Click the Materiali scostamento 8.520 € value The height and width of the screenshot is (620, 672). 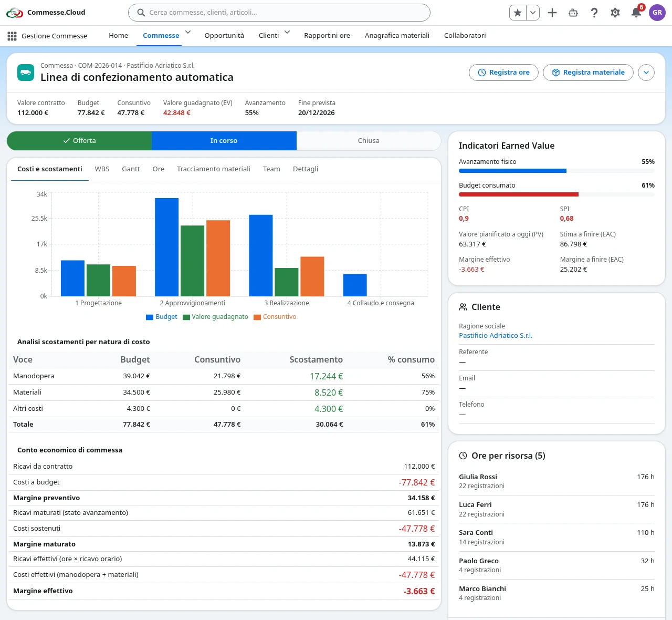(329, 392)
